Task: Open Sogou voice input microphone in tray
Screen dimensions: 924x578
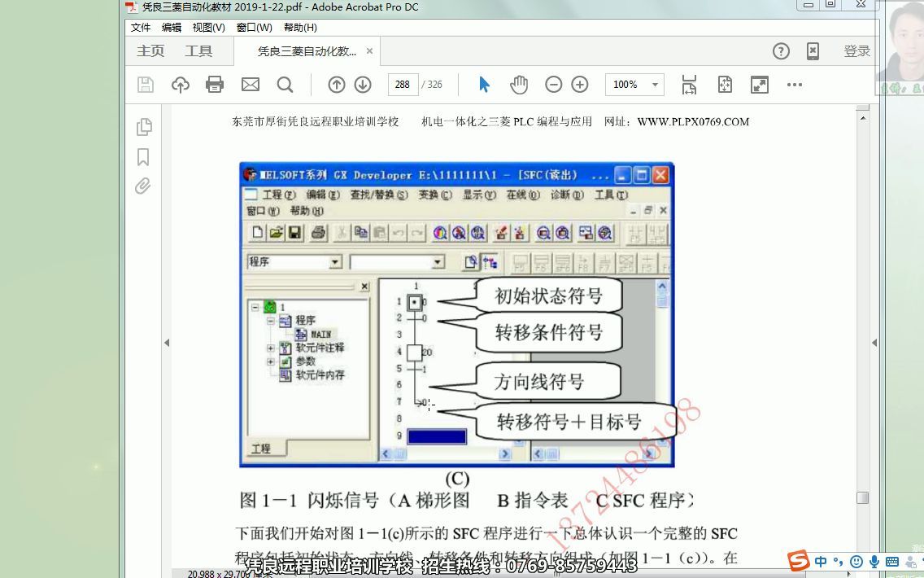Action: (874, 562)
